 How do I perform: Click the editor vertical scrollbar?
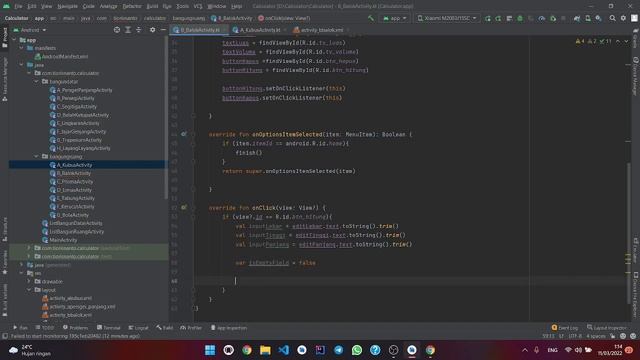coord(628,233)
